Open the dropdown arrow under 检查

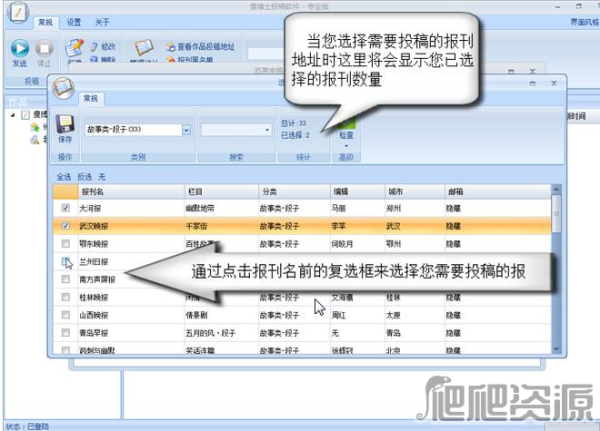coord(346,146)
